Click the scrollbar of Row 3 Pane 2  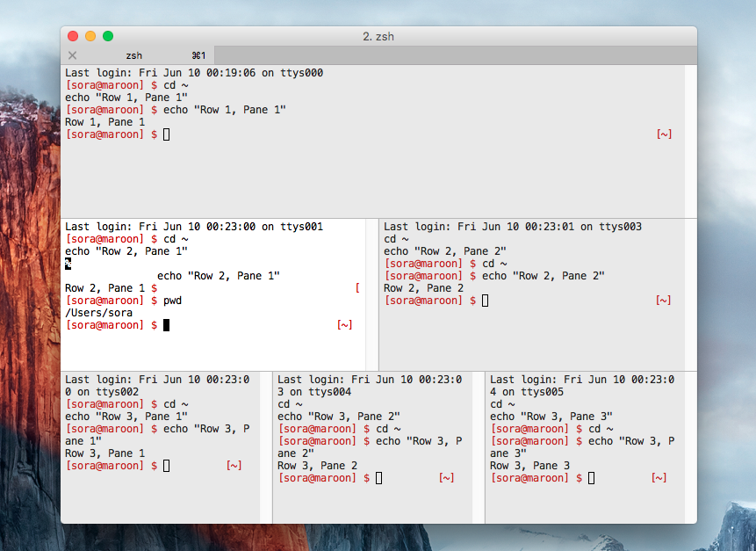pos(479,447)
